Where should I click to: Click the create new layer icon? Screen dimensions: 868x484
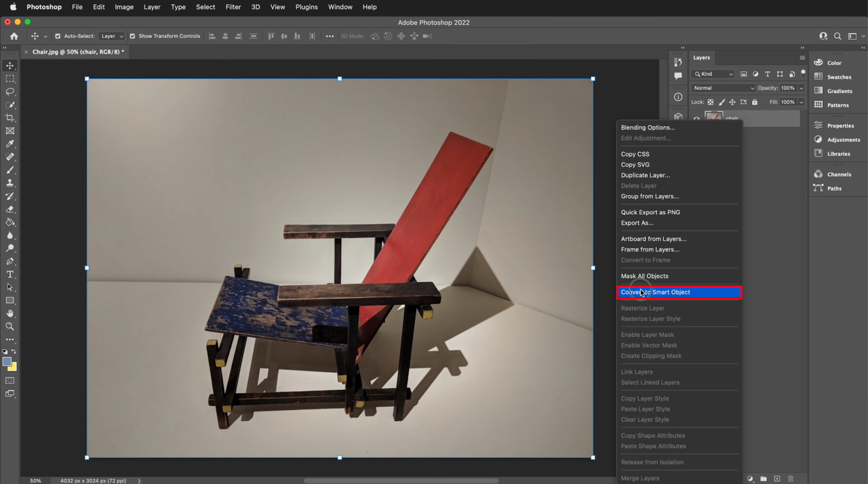click(777, 479)
